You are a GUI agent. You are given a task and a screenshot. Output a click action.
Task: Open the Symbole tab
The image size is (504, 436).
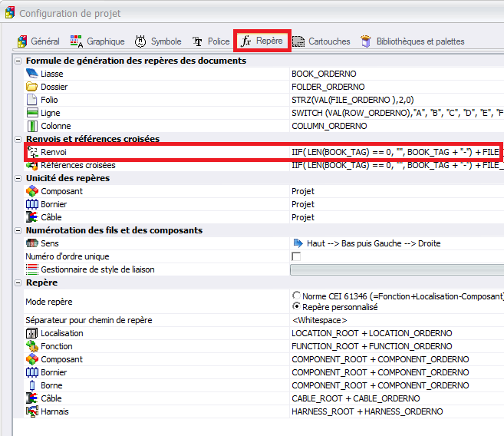pyautogui.click(x=158, y=41)
